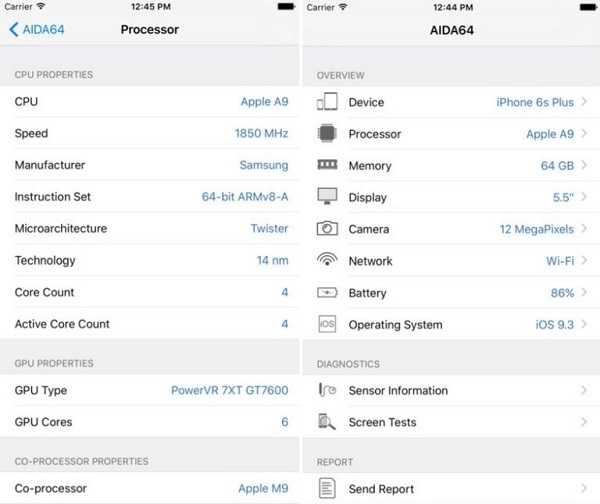The height and width of the screenshot is (504, 600).
Task: Open the Battery row chevron
Action: [x=584, y=293]
